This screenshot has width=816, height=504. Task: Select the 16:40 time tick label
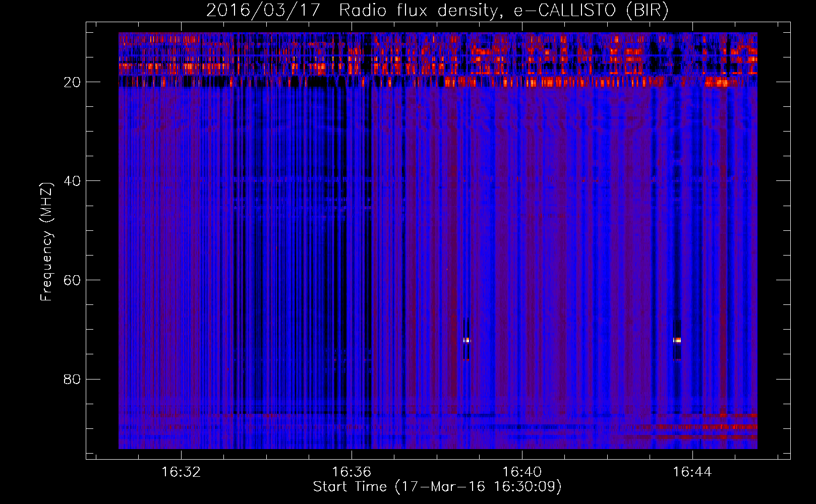[x=522, y=472]
